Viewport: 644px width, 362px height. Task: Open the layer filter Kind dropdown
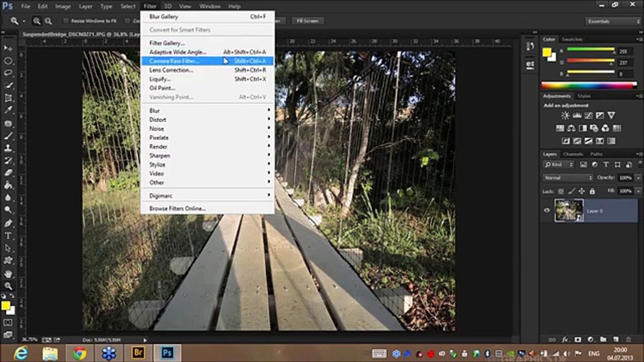[558, 164]
